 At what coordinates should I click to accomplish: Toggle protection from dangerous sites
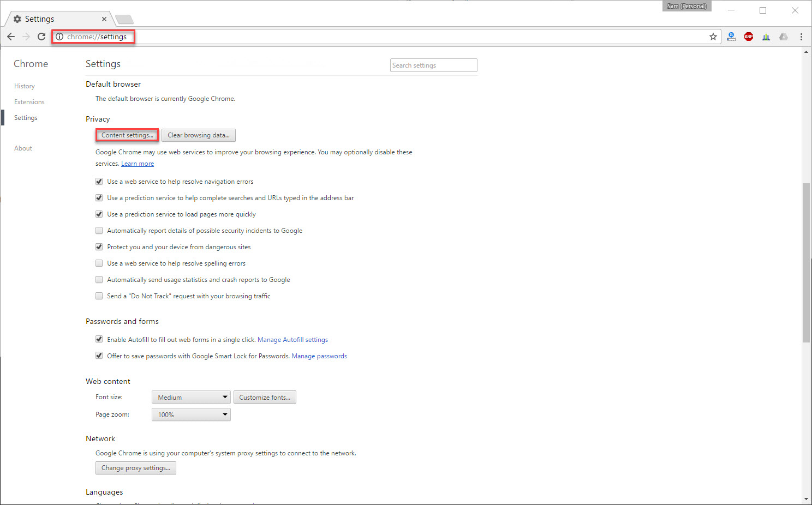tap(99, 247)
